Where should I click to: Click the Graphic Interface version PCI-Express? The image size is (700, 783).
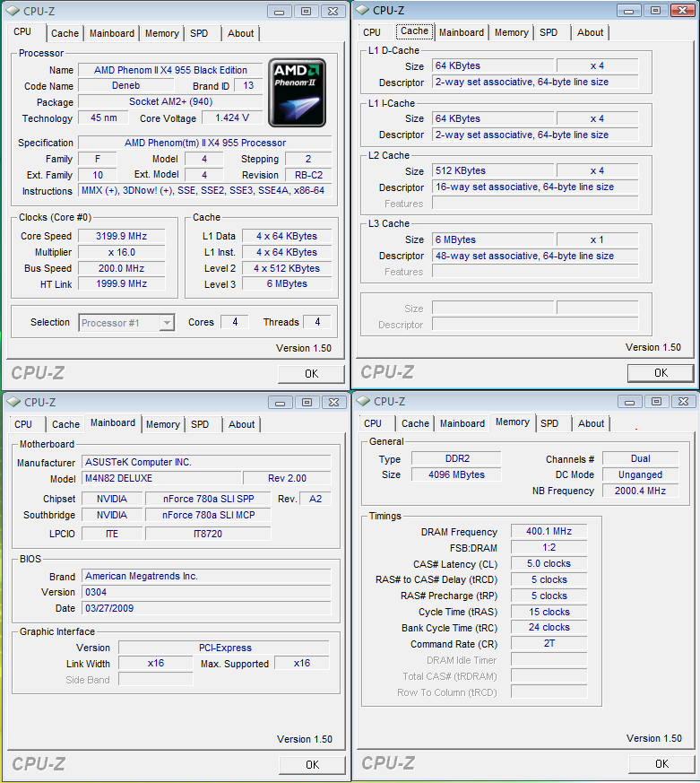[224, 648]
